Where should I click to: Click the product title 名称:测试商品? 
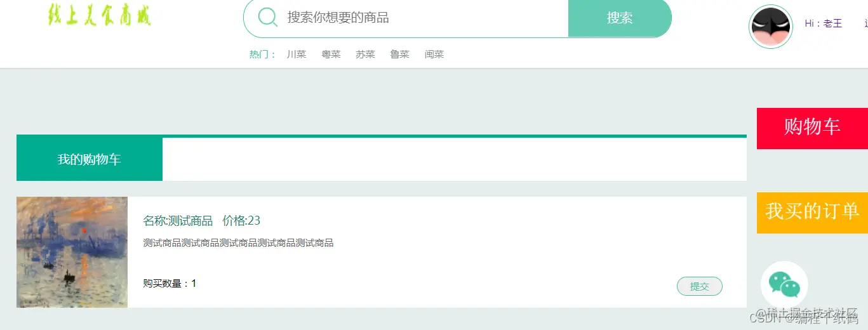pos(178,221)
